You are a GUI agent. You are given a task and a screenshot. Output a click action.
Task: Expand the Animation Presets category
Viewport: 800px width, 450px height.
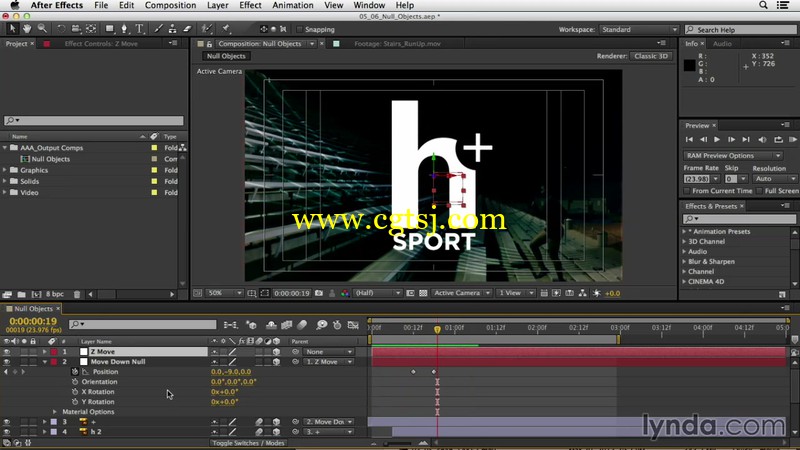coord(684,231)
